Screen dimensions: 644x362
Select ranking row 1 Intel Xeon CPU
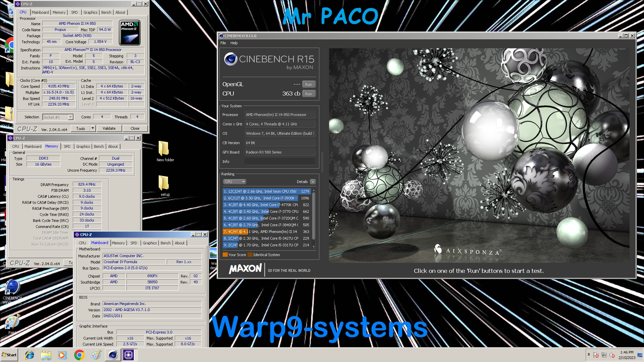pos(267,191)
